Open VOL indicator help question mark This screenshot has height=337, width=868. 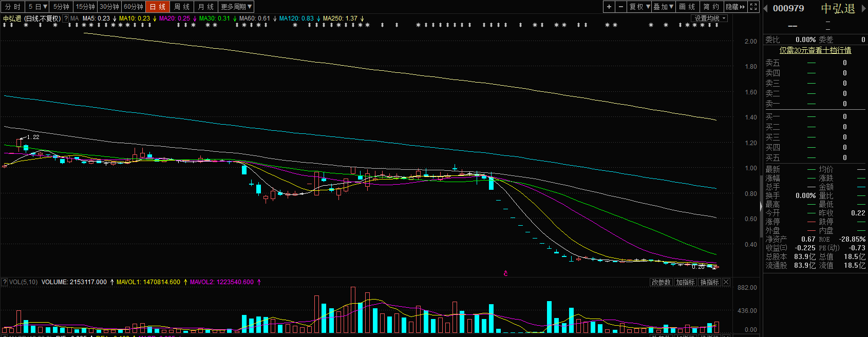(x=5, y=282)
